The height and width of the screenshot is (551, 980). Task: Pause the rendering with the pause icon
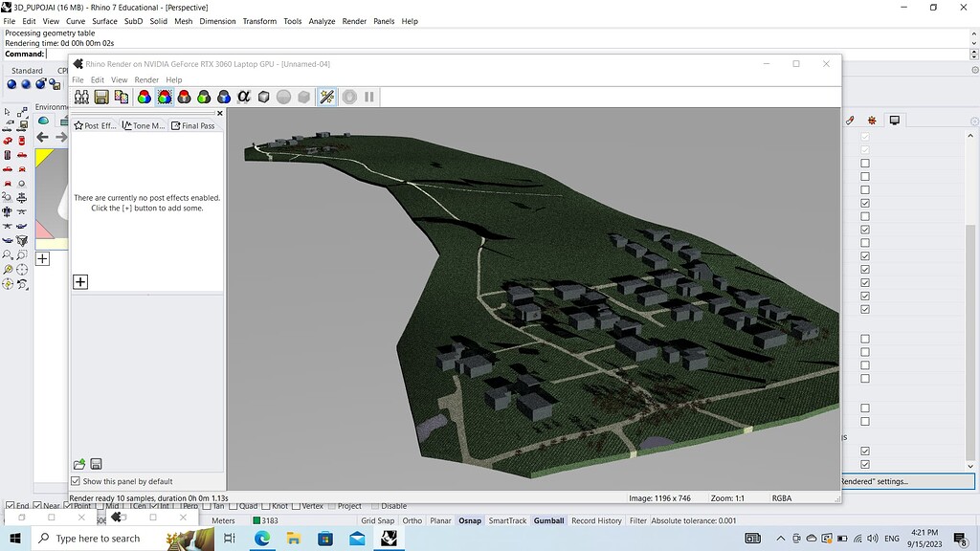point(367,96)
